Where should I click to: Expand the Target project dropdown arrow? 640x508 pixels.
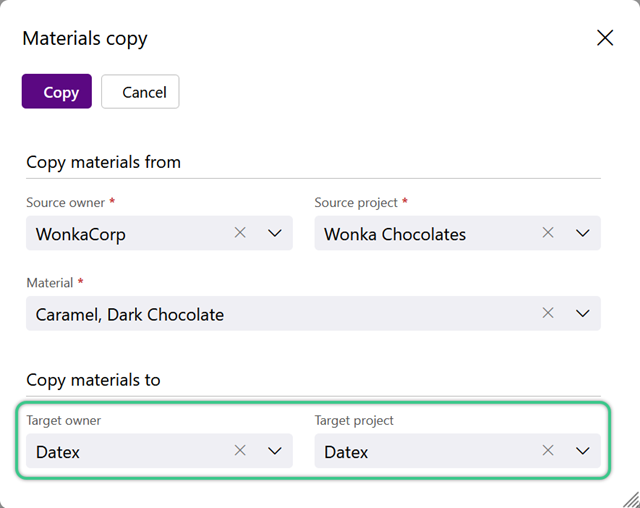pyautogui.click(x=582, y=451)
